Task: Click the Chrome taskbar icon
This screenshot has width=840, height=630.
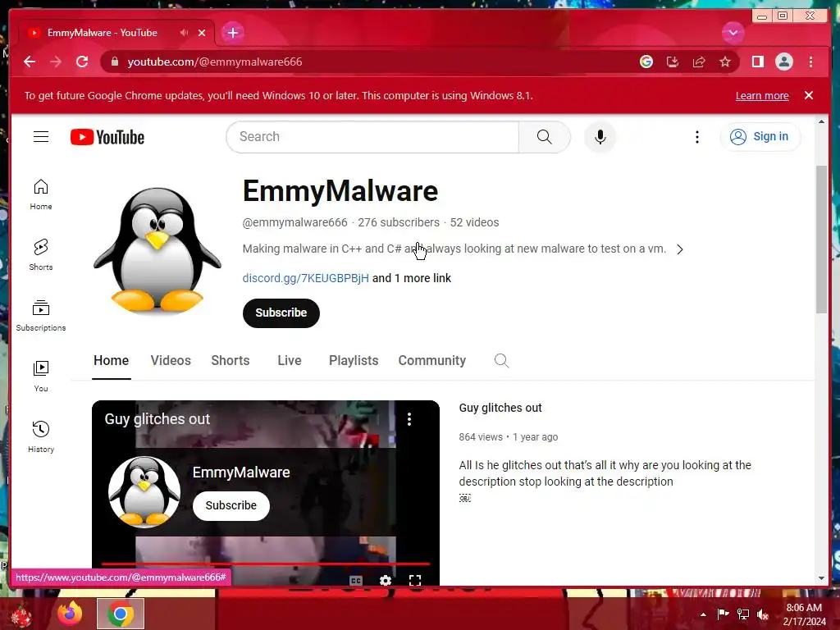Action: click(121, 614)
